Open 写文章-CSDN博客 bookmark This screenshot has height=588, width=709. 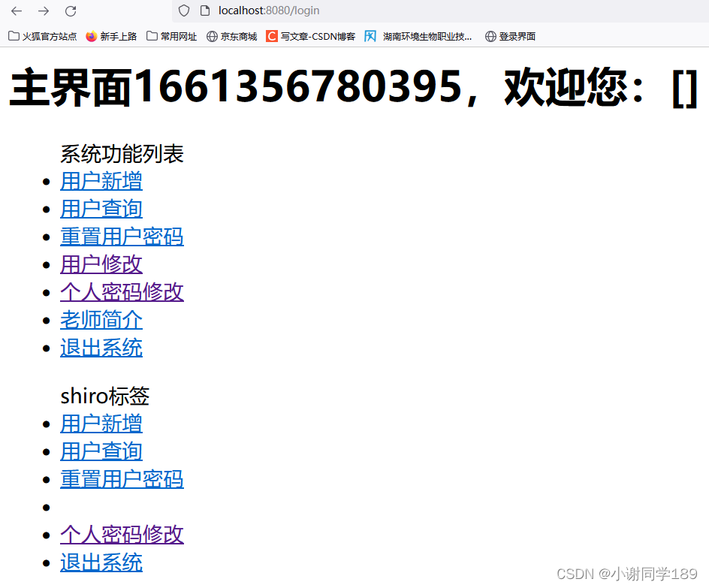[311, 36]
